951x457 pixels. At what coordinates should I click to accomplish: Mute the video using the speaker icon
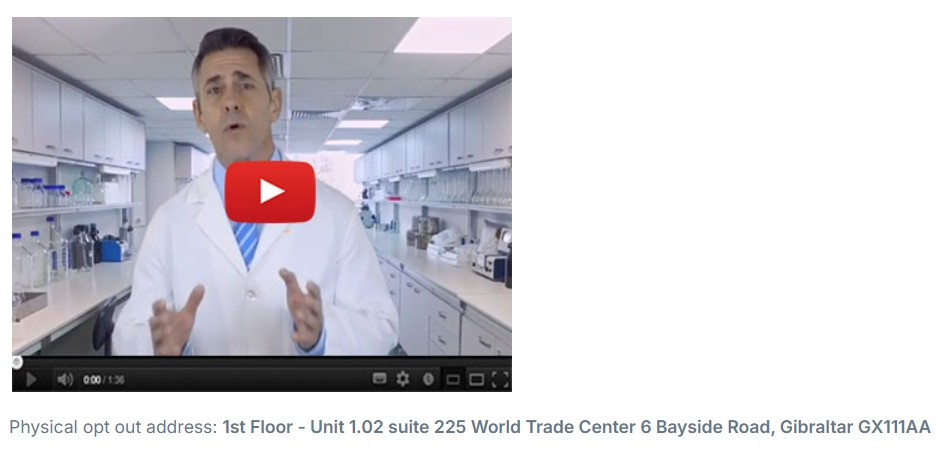(x=64, y=380)
